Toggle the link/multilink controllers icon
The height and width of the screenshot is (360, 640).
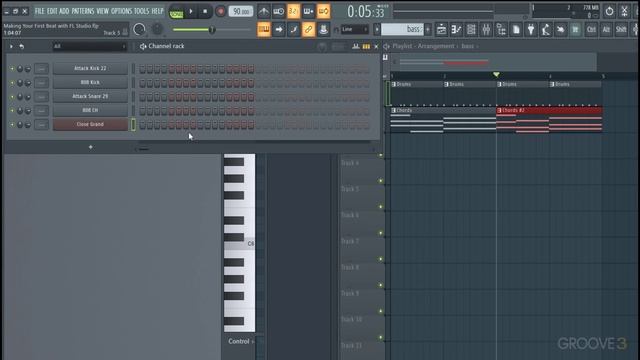(x=309, y=29)
